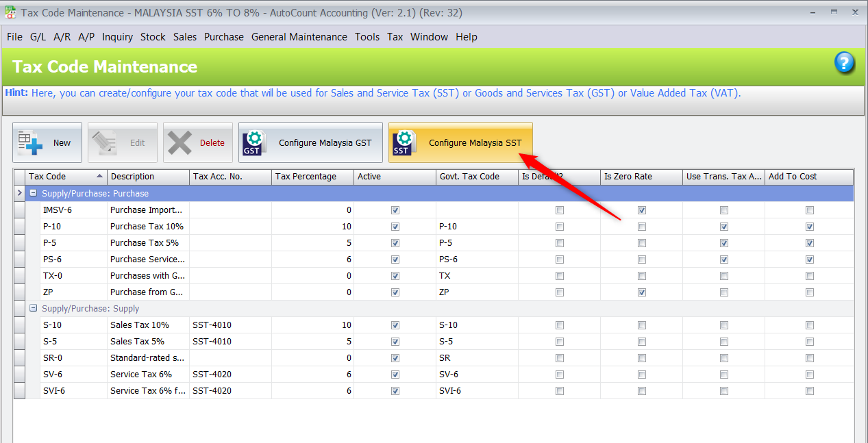Click the Delete X icon

180,142
